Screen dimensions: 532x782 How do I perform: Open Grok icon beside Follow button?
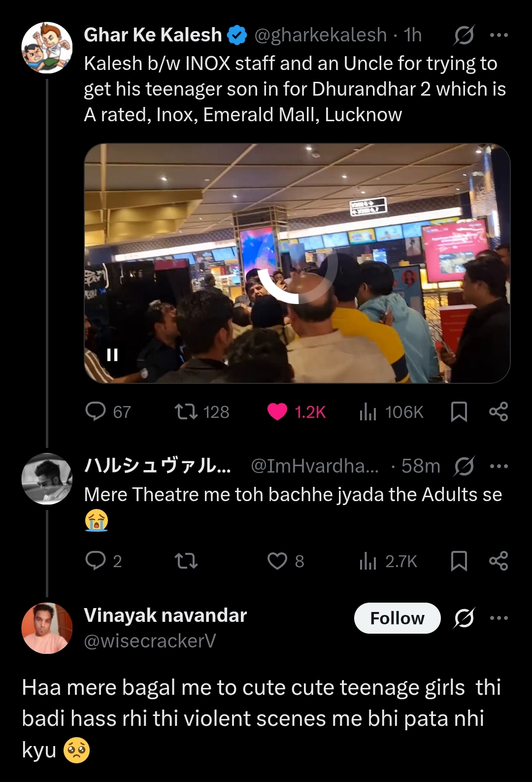[464, 618]
